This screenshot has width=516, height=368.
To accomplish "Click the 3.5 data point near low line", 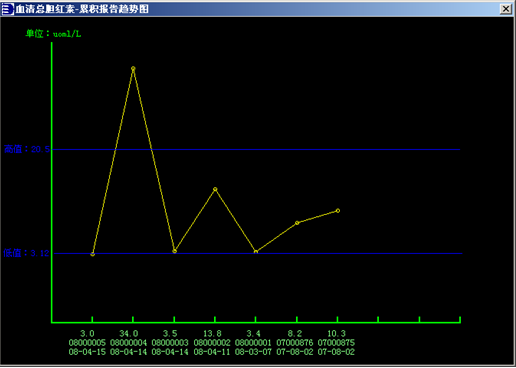I will click(174, 251).
